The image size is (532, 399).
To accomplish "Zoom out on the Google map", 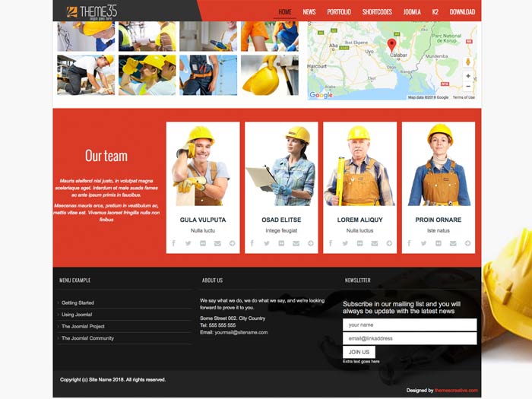I will pos(468,87).
